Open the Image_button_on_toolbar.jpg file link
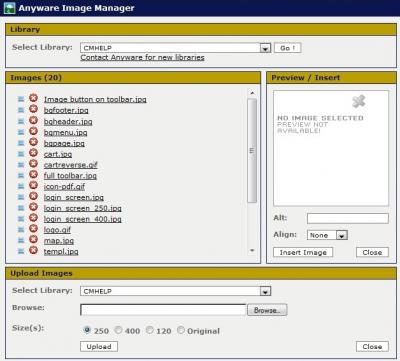Viewport: 400px width, 361px height. [x=95, y=99]
